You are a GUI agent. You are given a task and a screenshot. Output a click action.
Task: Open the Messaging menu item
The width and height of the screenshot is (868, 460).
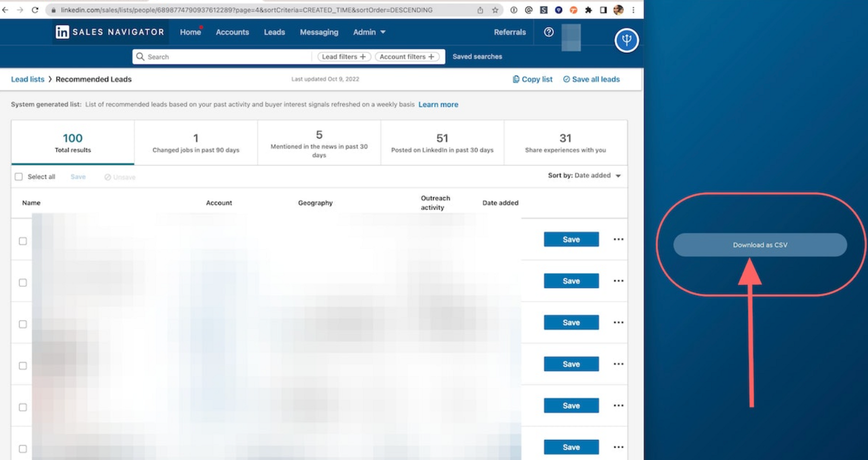click(x=319, y=32)
